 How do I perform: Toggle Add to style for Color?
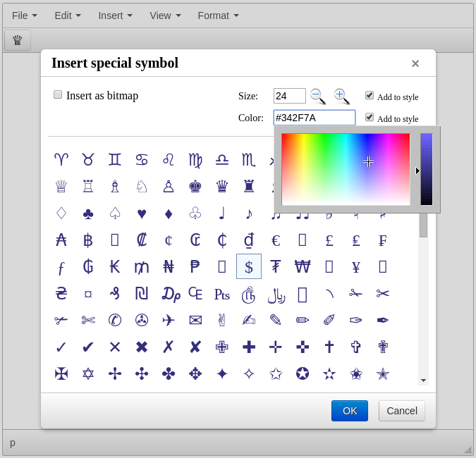[x=370, y=117]
